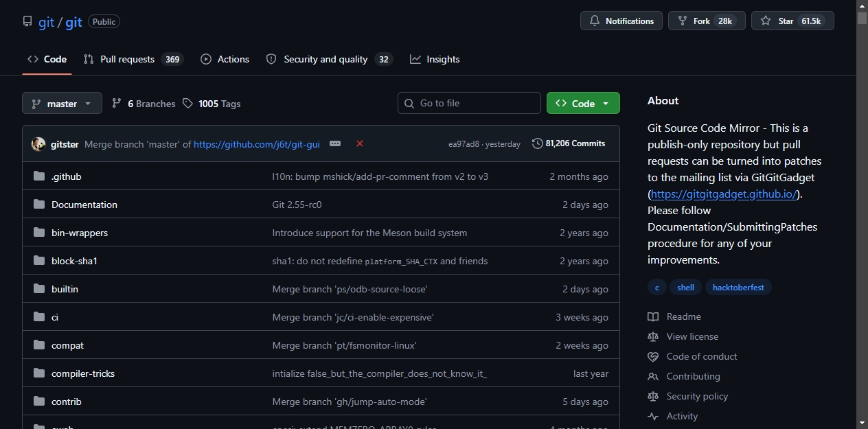Open the compat folder

[67, 345]
